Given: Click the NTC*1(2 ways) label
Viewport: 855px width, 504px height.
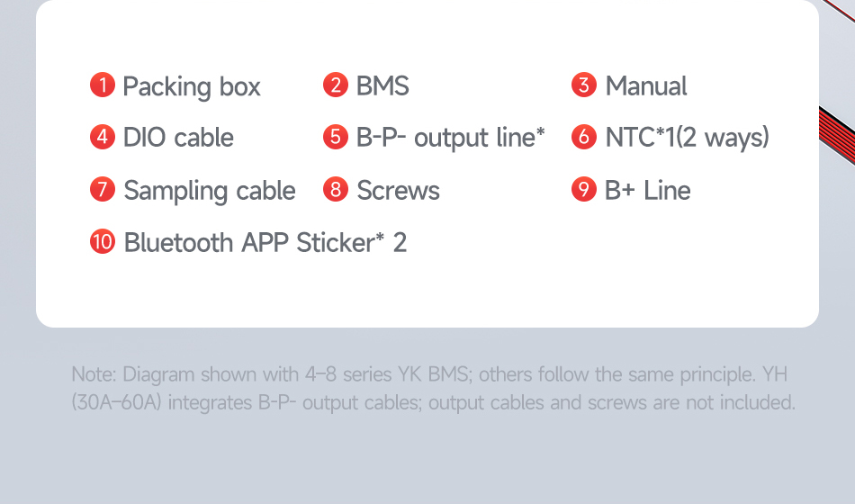Looking at the screenshot, I should click(687, 138).
